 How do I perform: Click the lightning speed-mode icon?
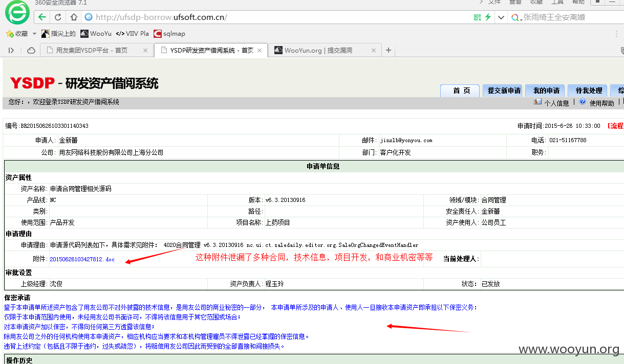tap(488, 17)
